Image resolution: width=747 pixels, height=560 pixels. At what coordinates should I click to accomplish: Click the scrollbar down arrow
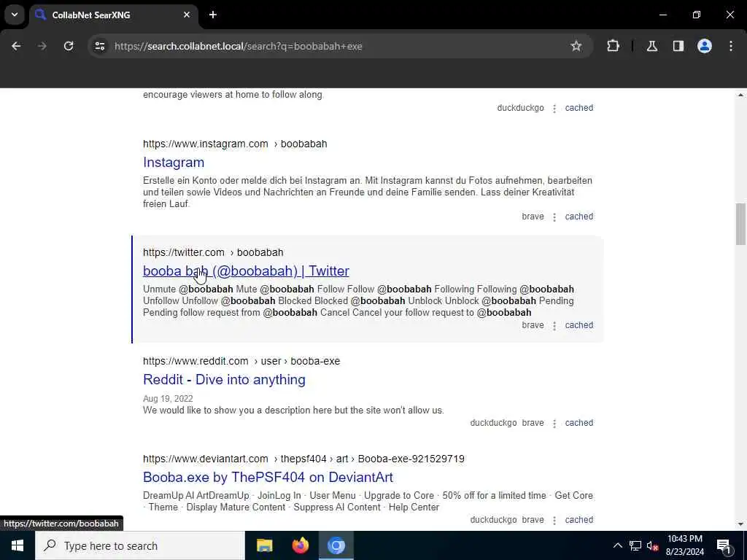click(740, 524)
